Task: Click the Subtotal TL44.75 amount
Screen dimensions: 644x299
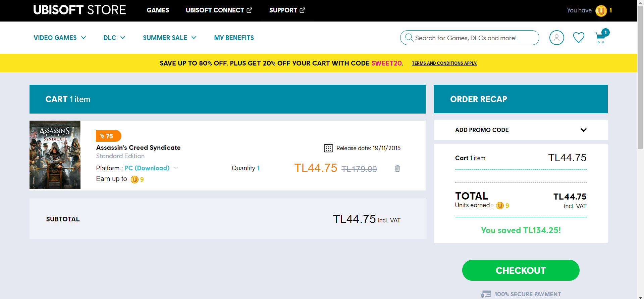Action: coord(354,219)
